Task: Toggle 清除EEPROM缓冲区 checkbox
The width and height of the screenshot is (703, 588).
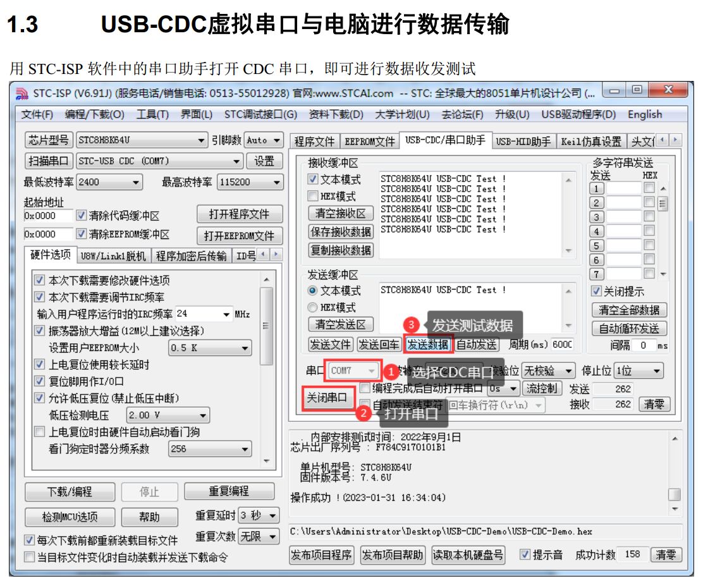Action: 81,234
